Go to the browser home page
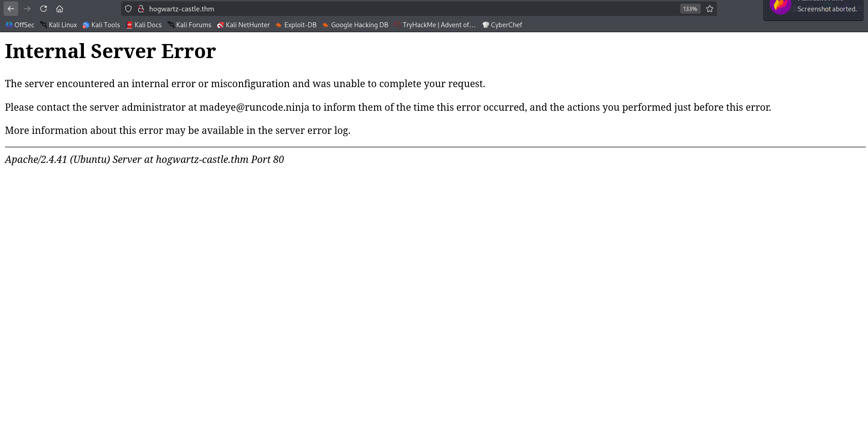868x448 pixels. (x=59, y=9)
